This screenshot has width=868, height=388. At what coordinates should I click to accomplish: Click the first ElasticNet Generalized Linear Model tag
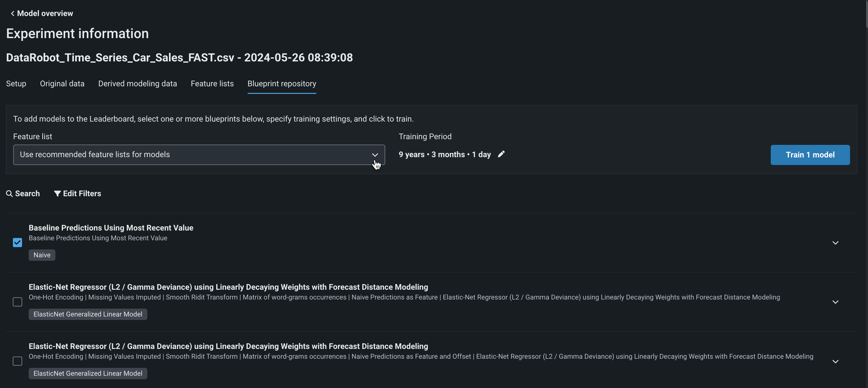[87, 314]
